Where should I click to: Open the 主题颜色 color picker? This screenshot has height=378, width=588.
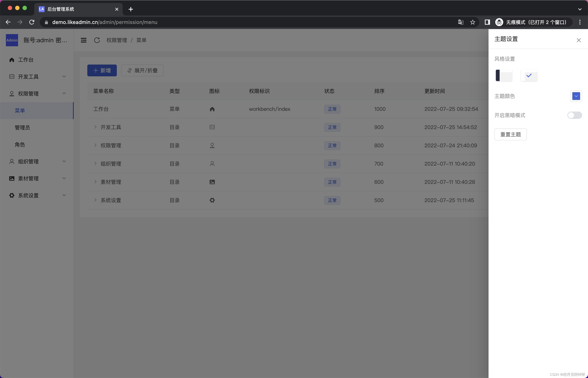click(576, 96)
